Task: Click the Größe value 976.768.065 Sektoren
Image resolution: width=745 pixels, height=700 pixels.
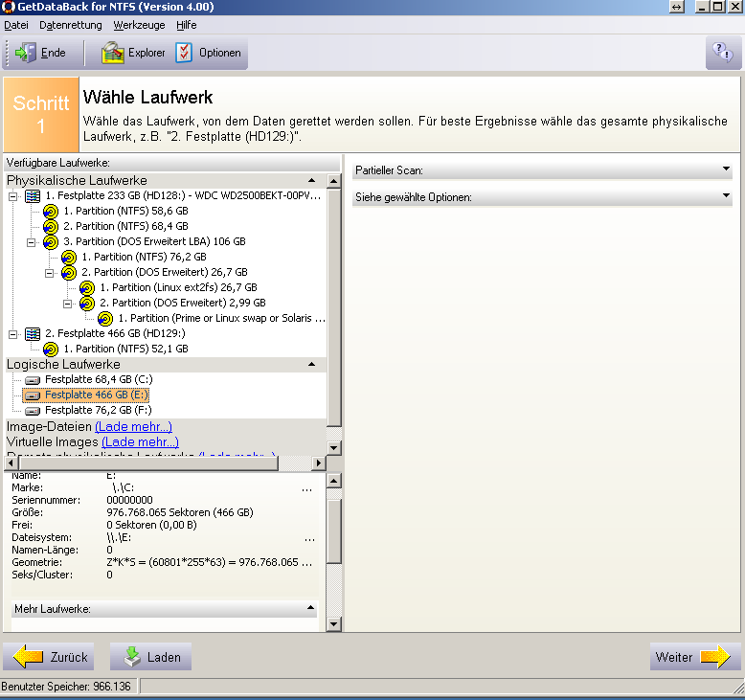Action: [x=180, y=512]
